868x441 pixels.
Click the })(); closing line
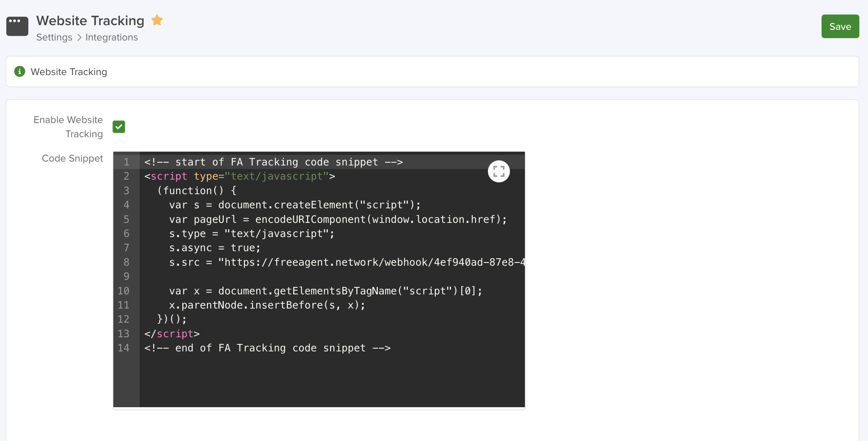(172, 319)
